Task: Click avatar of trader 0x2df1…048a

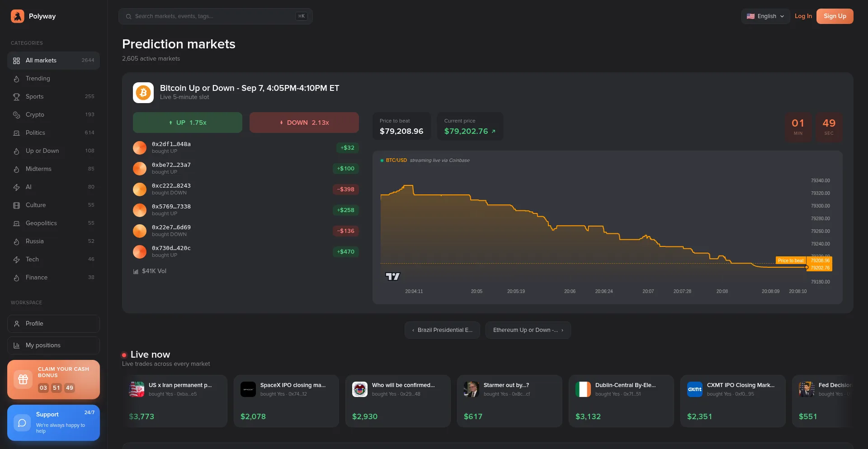Action: click(140, 148)
